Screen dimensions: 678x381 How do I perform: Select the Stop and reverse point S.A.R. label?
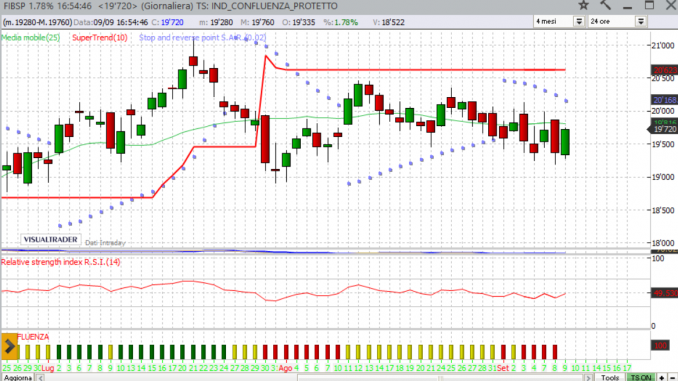(202, 38)
